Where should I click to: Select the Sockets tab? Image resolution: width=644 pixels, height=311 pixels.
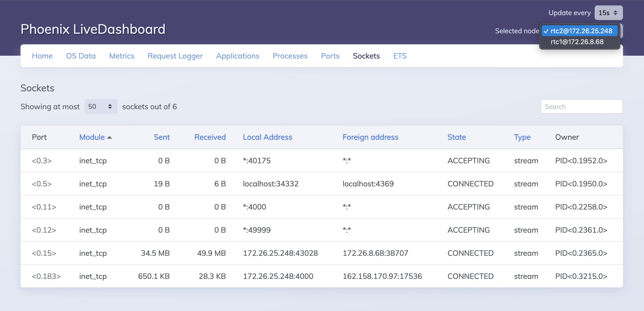366,56
